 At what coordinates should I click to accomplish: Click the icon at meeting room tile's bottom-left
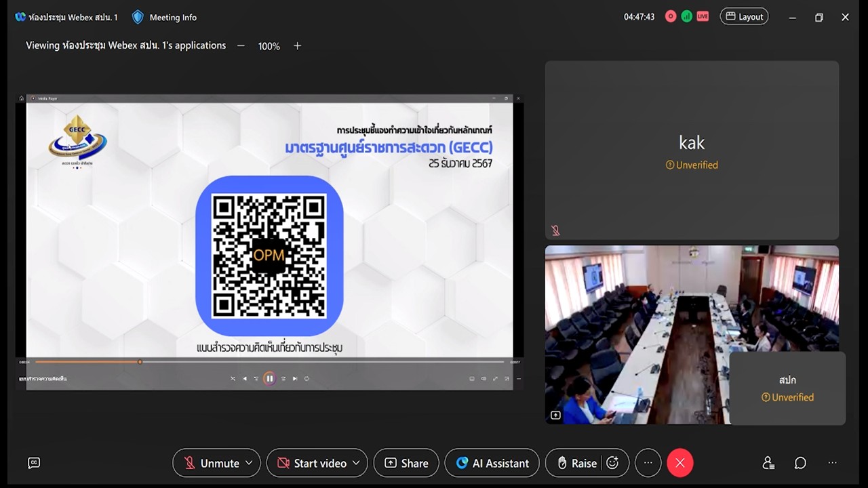[x=555, y=415]
